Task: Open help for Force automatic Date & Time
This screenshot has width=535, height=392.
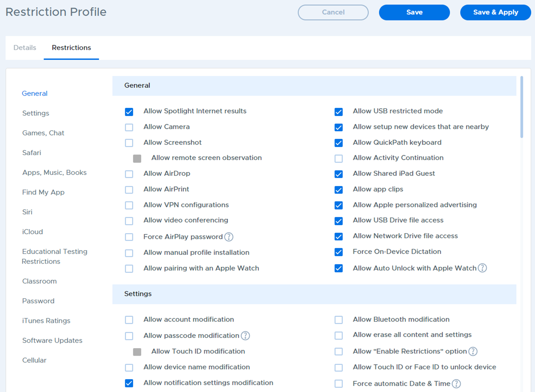Action: pos(456,383)
